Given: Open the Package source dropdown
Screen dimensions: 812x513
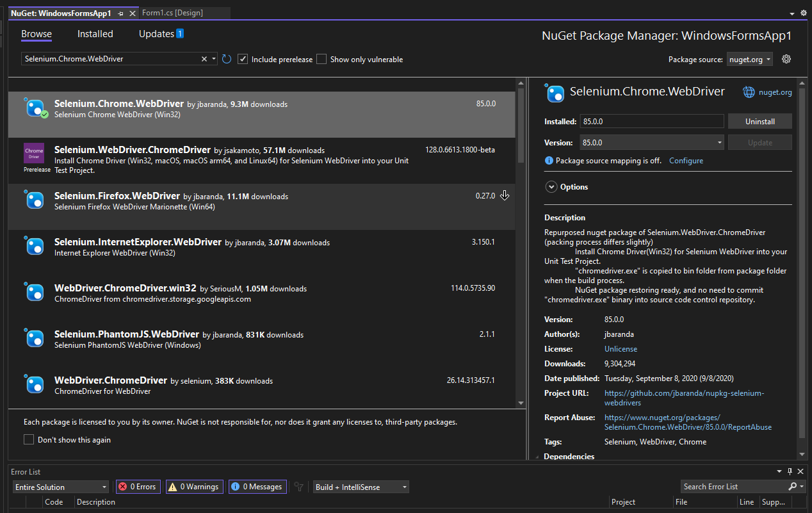Looking at the screenshot, I should 749,59.
